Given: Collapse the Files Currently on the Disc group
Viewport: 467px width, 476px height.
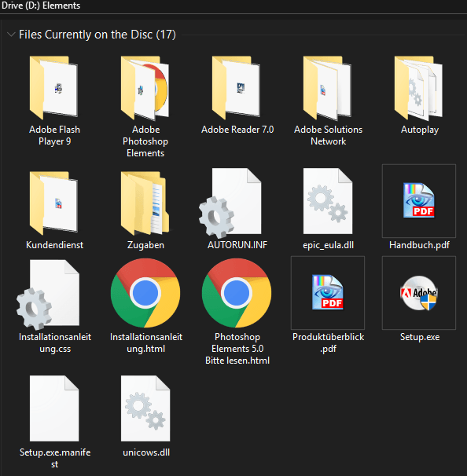Looking at the screenshot, I should (x=11, y=35).
